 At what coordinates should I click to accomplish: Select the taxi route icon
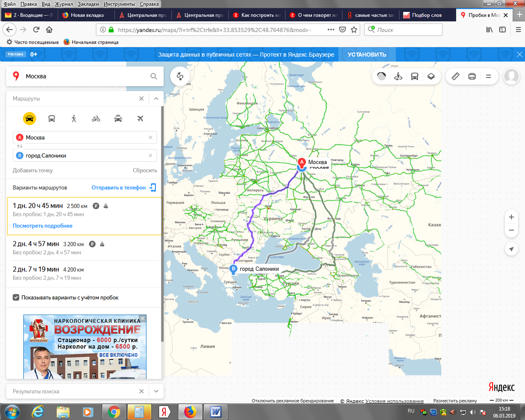click(118, 119)
